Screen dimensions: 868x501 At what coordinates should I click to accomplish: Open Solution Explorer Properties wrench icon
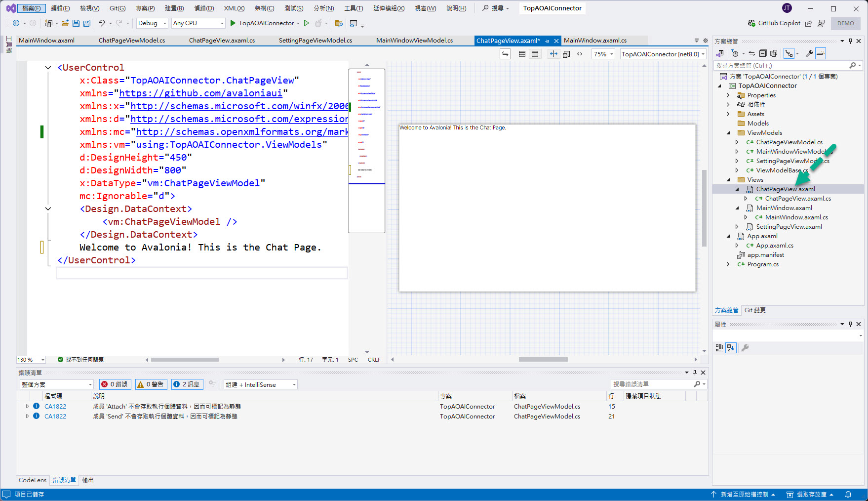click(x=809, y=53)
